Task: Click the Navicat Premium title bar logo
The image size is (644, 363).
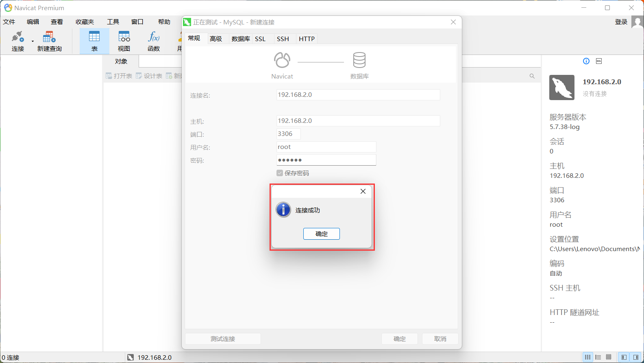Action: click(8, 8)
